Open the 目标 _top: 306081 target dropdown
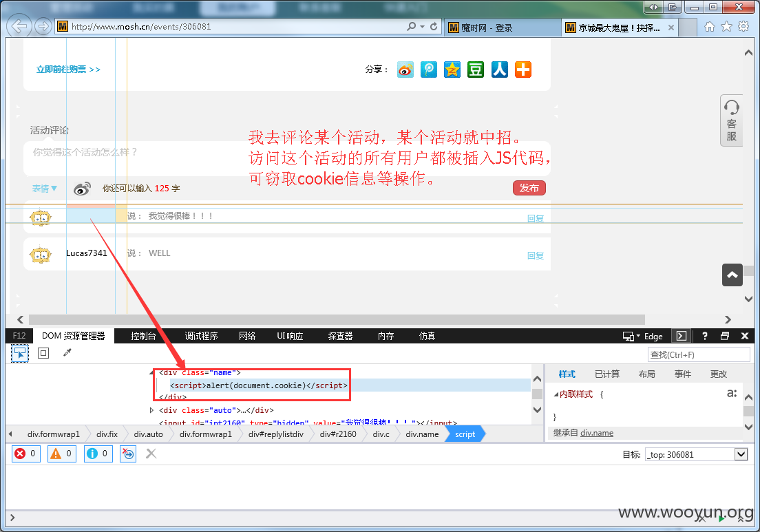 coord(697,454)
